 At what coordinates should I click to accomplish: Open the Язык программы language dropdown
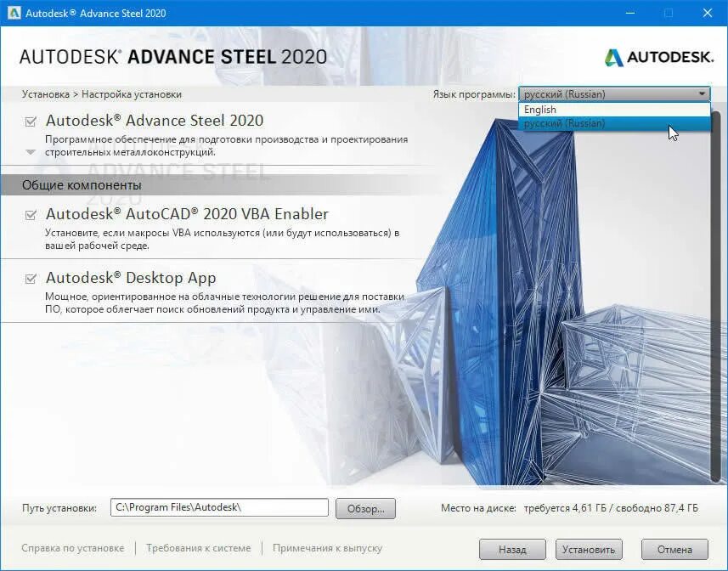614,94
